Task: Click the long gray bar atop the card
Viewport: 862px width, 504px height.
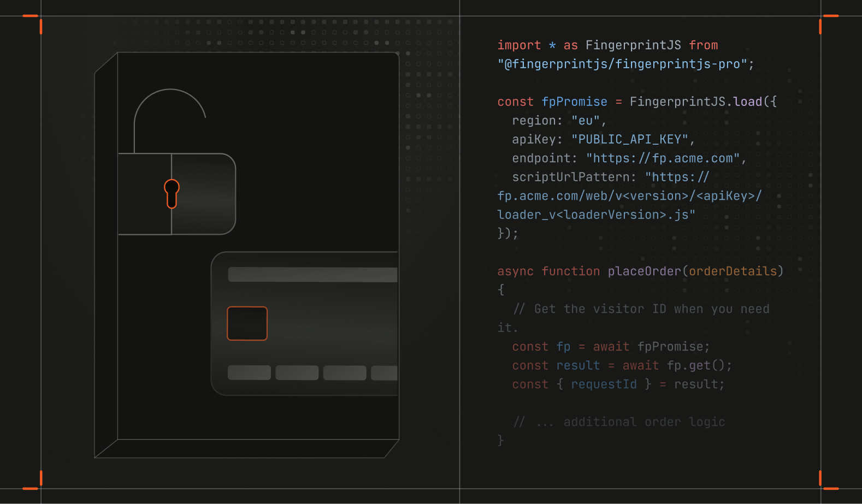Action: (x=312, y=275)
